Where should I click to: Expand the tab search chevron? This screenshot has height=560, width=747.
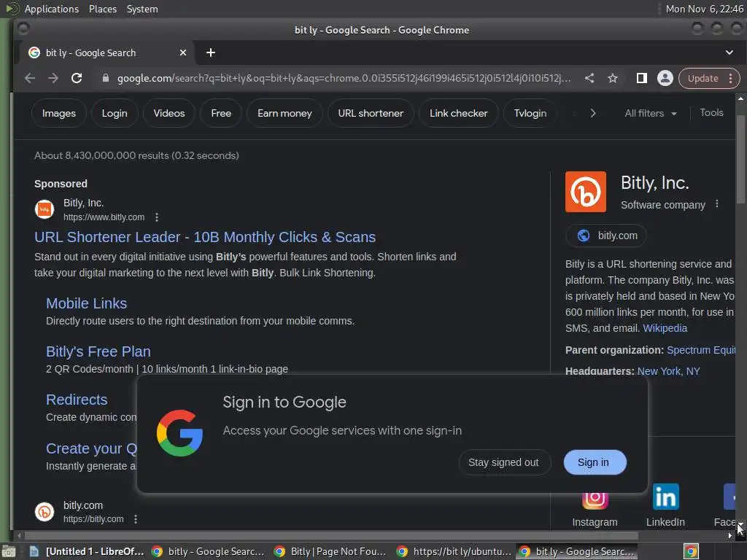pos(729,52)
